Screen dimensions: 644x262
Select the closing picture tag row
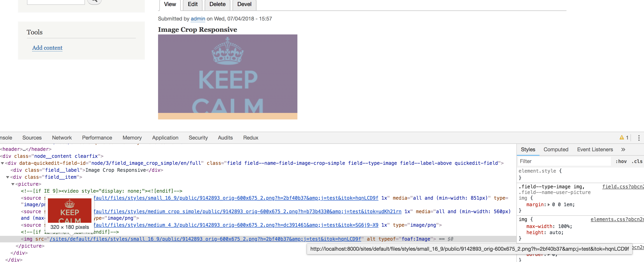pyautogui.click(x=30, y=246)
